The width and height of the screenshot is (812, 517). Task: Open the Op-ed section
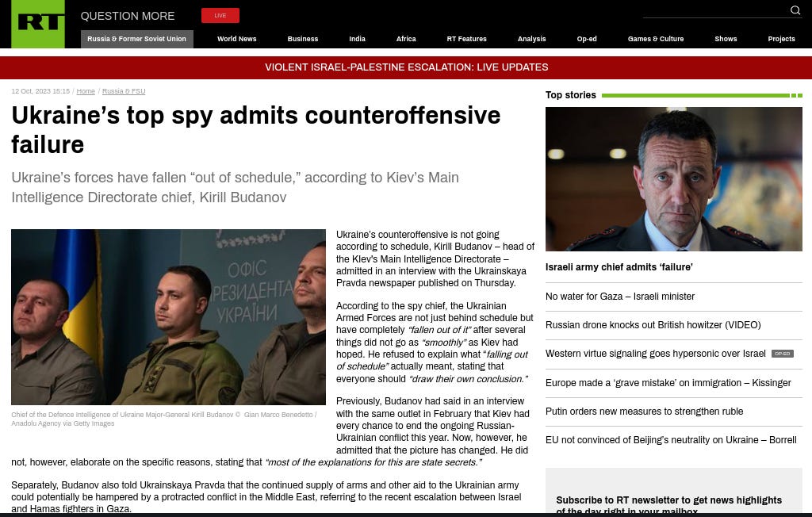(587, 39)
